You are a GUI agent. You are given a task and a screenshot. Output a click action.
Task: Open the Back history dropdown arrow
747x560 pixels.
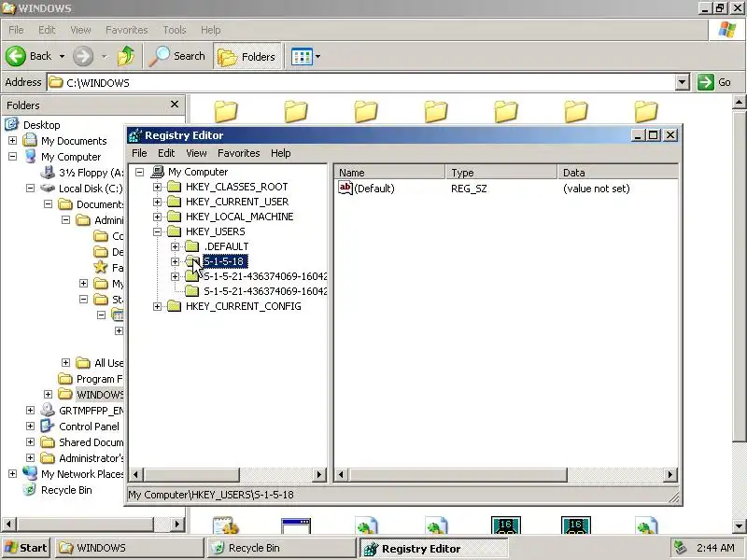click(x=62, y=57)
